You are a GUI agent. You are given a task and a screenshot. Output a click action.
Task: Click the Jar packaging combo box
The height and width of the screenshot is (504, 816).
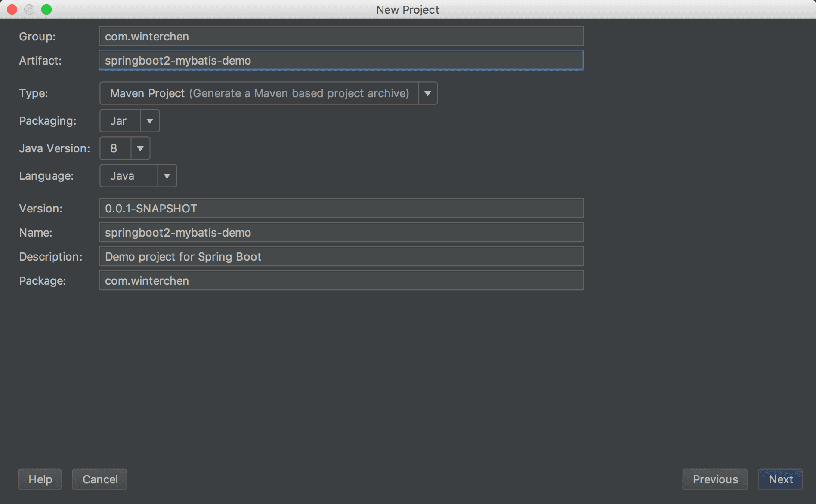click(120, 121)
